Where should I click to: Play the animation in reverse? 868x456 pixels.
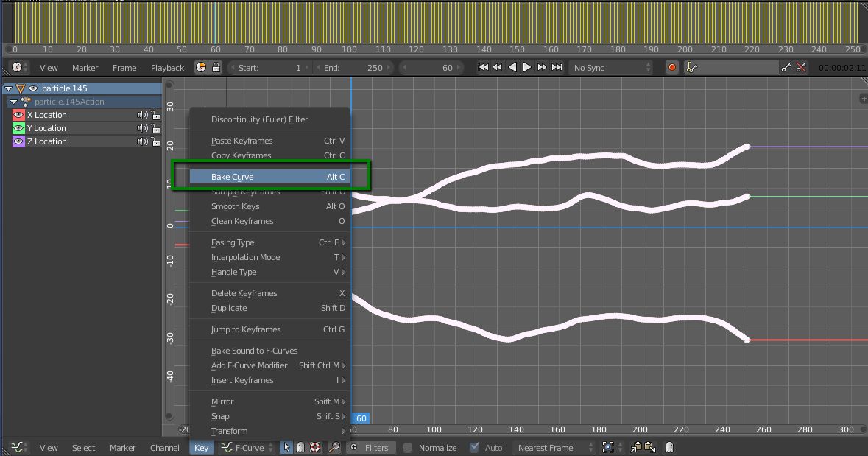(512, 68)
